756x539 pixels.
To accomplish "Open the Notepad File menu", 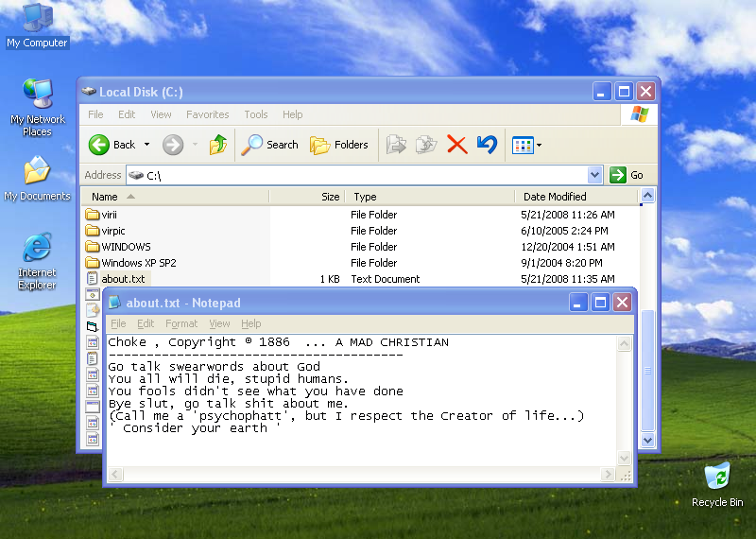I will 118,323.
